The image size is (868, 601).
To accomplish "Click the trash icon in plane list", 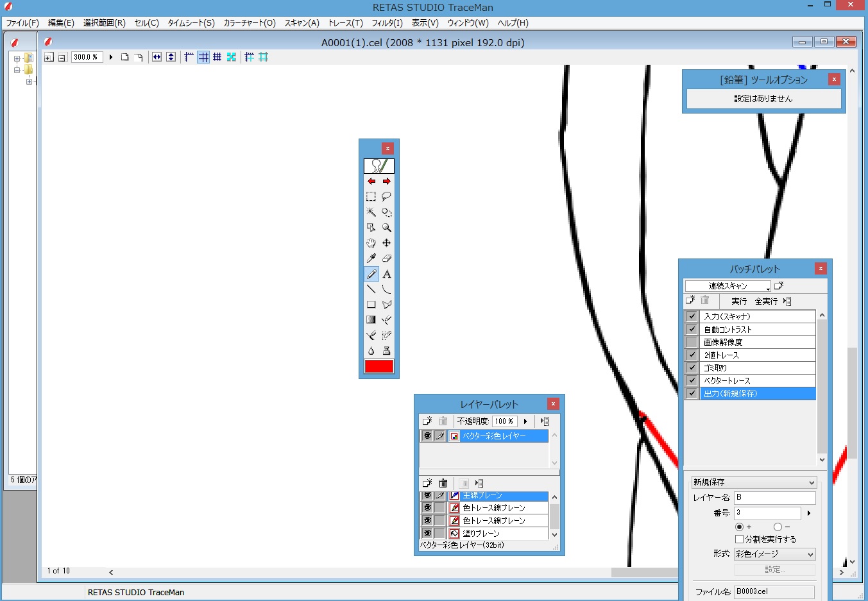I will 443,484.
